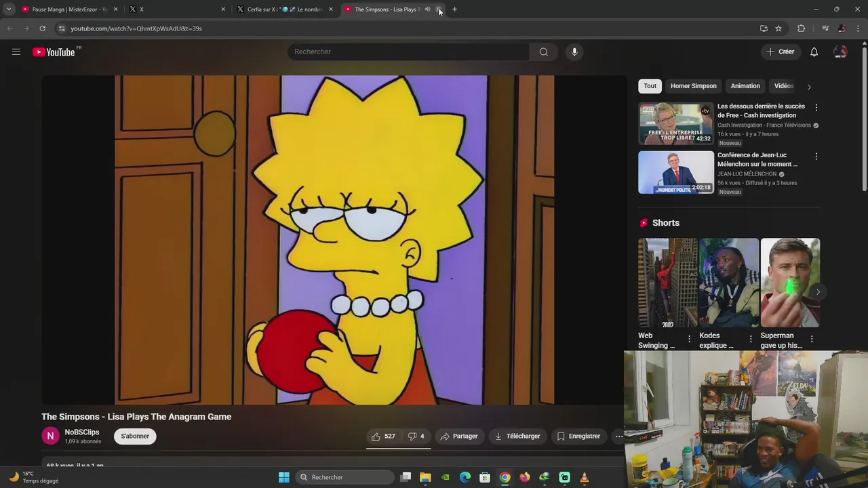The image size is (868, 488).
Task: Go back in the browser
Action: [x=9, y=28]
